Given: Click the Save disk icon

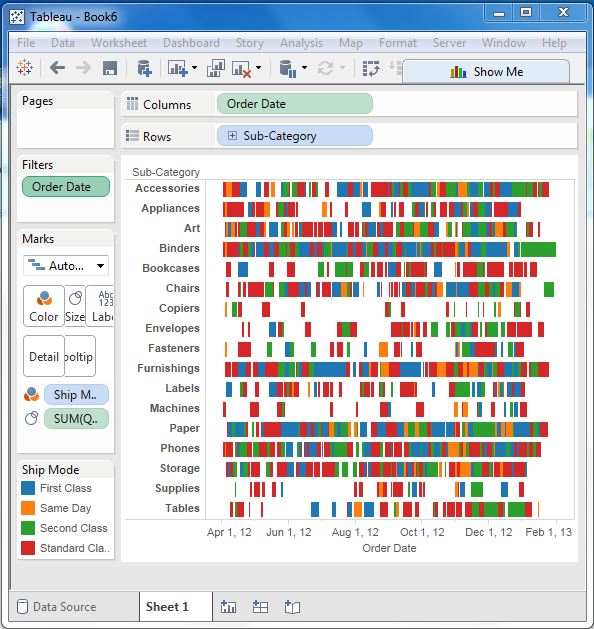Looking at the screenshot, I should pos(109,68).
